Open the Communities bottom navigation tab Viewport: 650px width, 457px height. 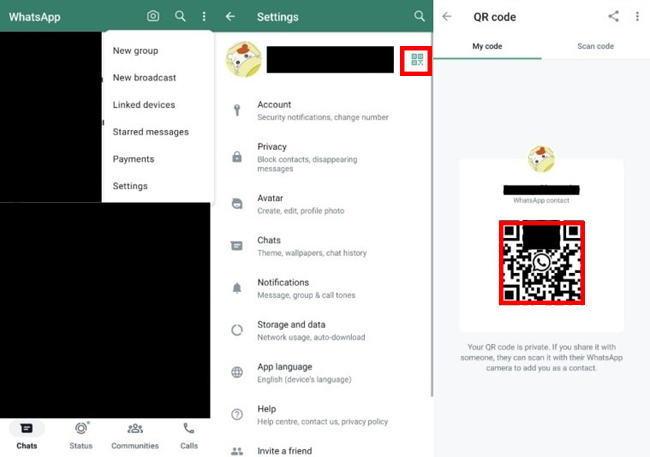135,435
